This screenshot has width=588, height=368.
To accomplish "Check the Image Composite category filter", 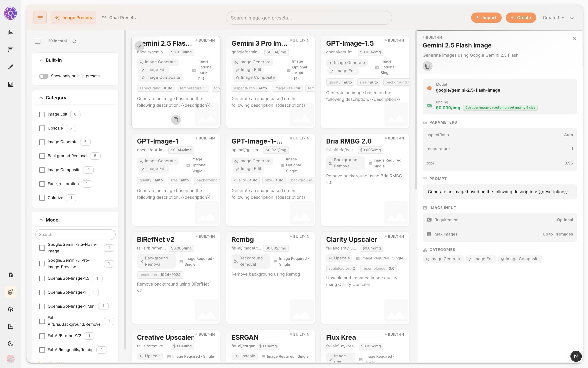I will 42,170.
